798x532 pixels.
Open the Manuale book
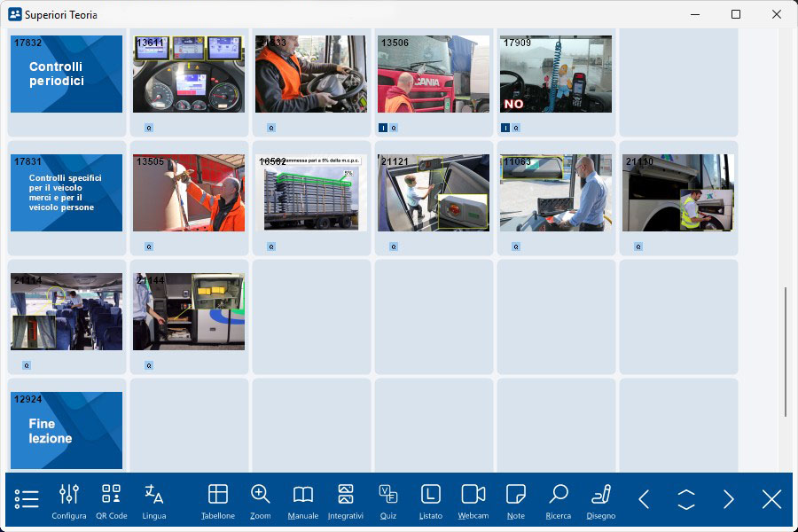coord(303,499)
